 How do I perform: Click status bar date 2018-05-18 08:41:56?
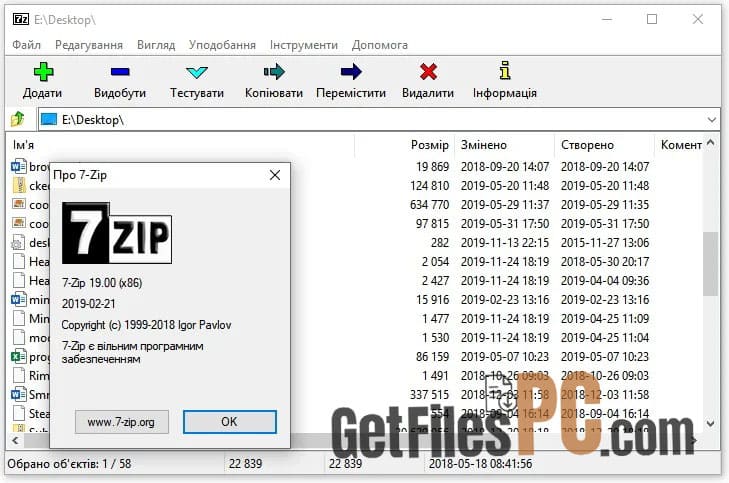click(480, 463)
